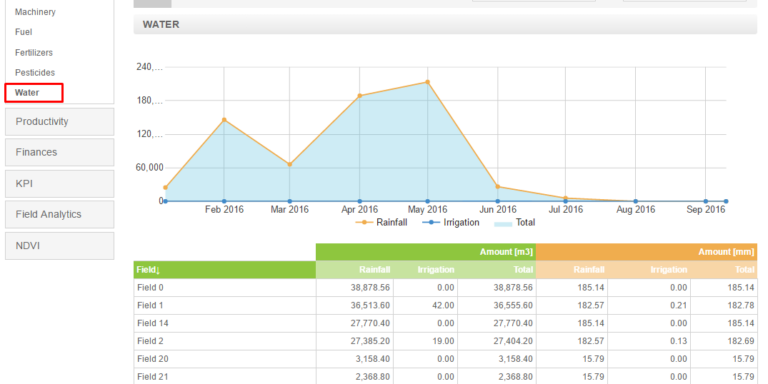Open the Fuel sidebar item
The height and width of the screenshot is (384, 768).
click(x=24, y=32)
